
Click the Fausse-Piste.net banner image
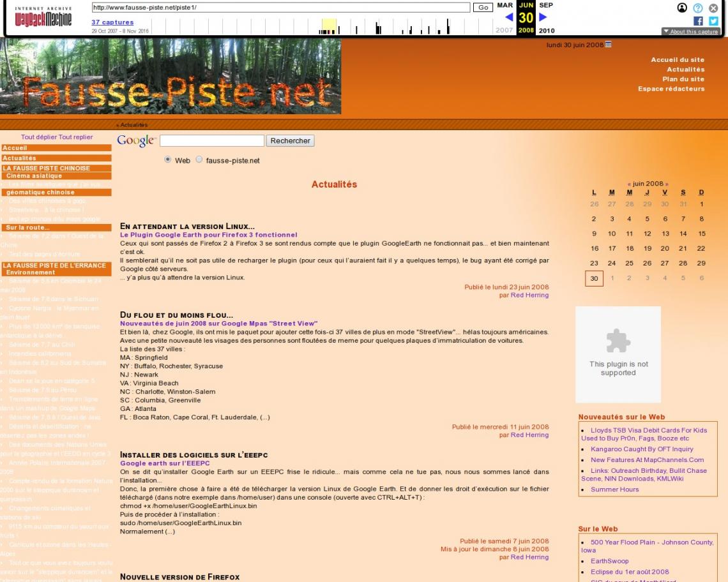171,76
